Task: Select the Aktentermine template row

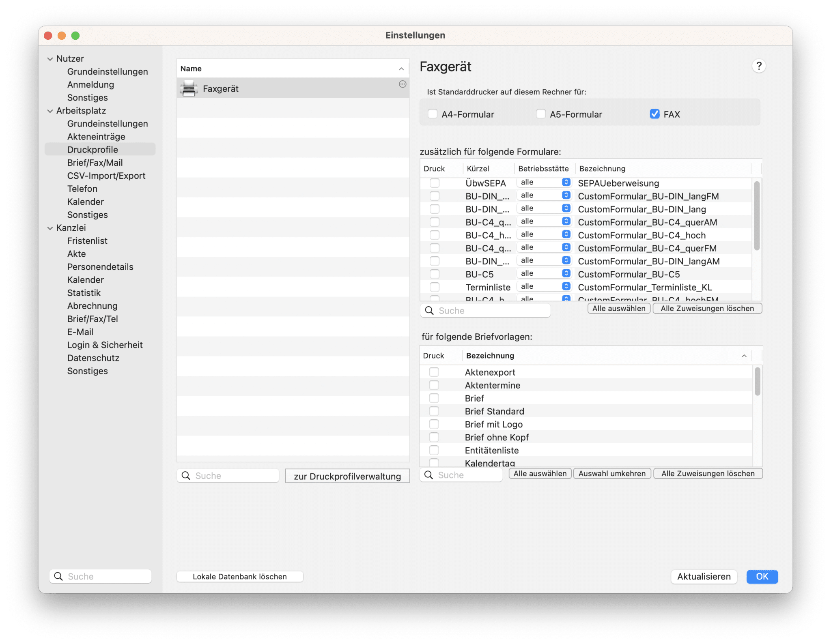Action: (586, 385)
